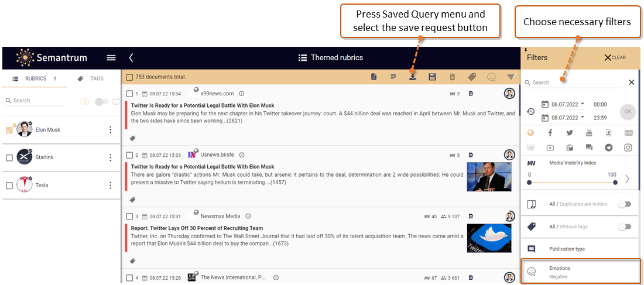644x285 pixels.
Task: Toggle the Without tags switch
Action: coord(624,226)
